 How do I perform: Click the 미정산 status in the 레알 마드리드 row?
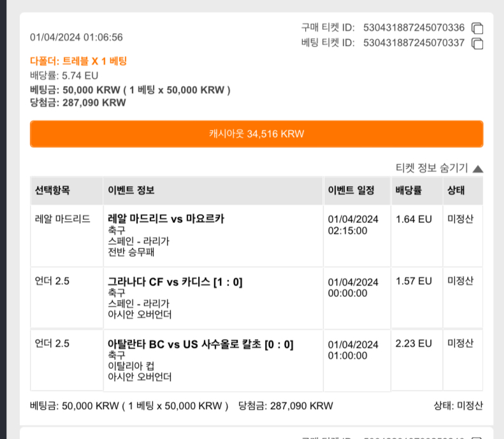[460, 219]
